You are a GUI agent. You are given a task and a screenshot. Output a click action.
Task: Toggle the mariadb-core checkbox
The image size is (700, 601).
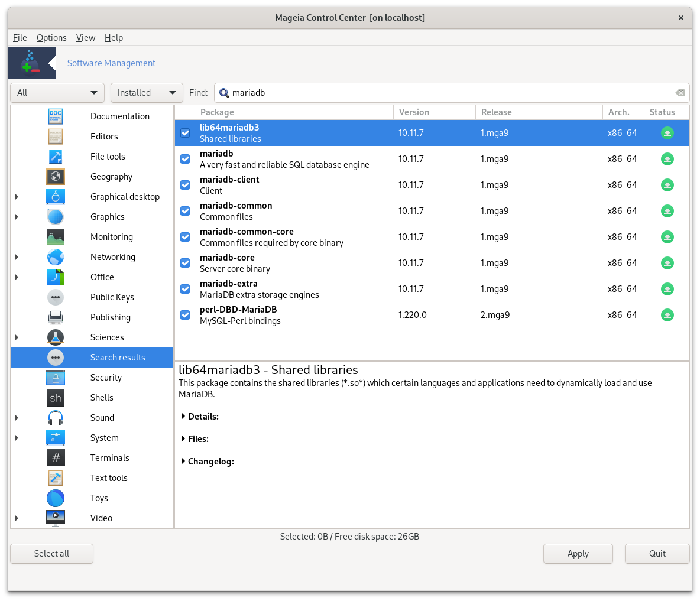(185, 263)
